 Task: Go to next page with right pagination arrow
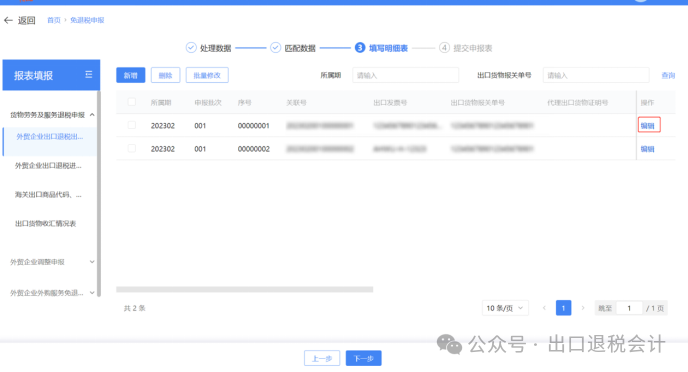coord(583,308)
